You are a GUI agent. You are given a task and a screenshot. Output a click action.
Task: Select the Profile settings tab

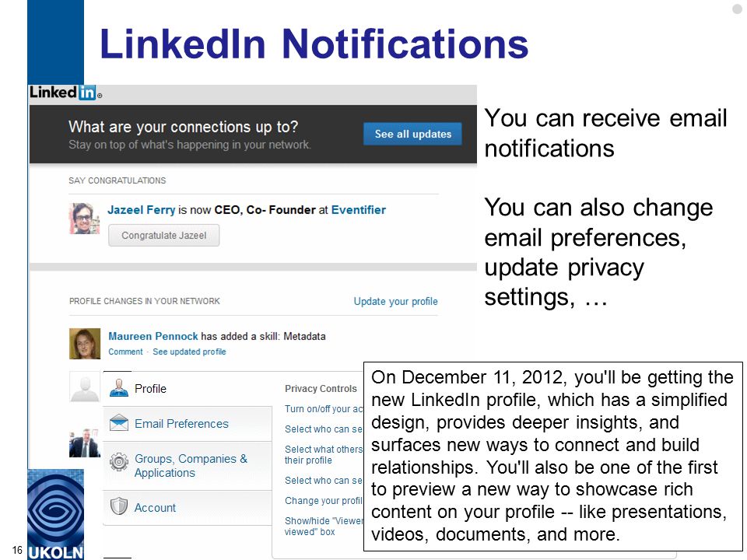click(188, 389)
